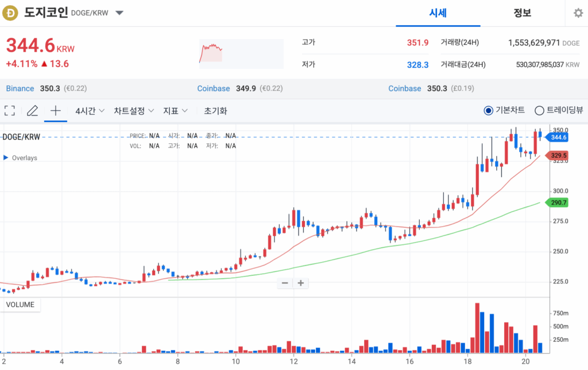Click the red 329.5 moving average tag

pos(557,155)
